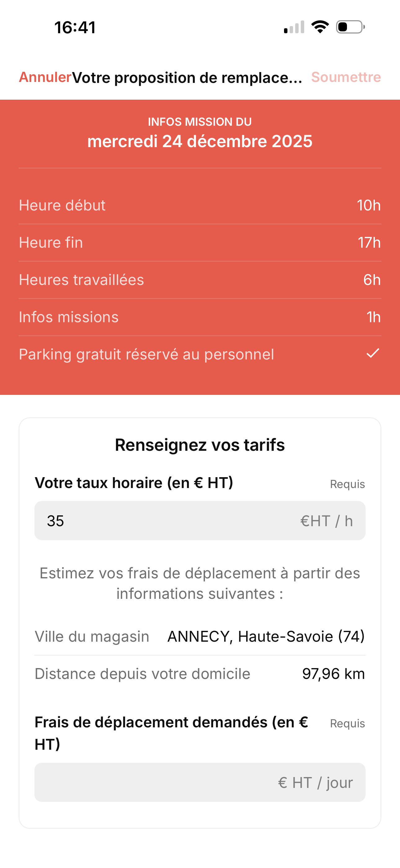Tap the mission date mercredi 24 décembre 2025
This screenshot has height=868, width=400.
[200, 141]
